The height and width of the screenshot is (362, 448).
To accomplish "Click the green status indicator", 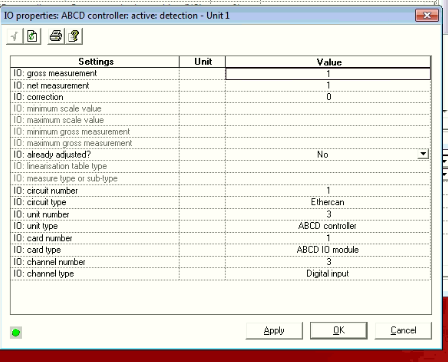I will point(16,332).
